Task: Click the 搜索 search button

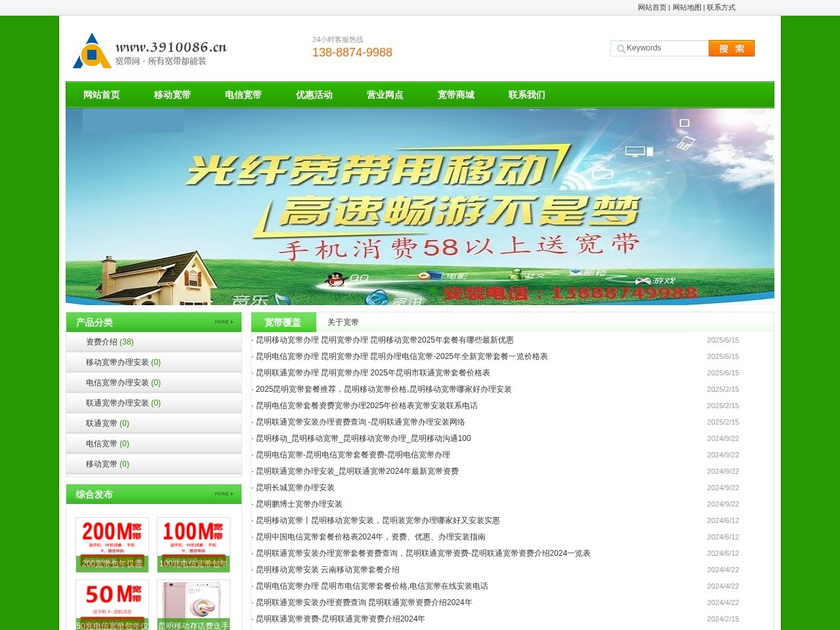Action: pyautogui.click(x=731, y=49)
